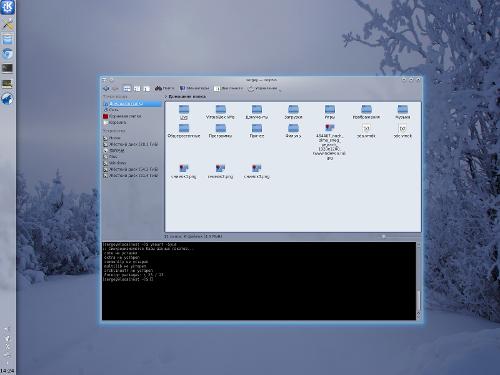Open the KDE application launcher
Screen dimensions: 500x375
pyautogui.click(x=7, y=7)
